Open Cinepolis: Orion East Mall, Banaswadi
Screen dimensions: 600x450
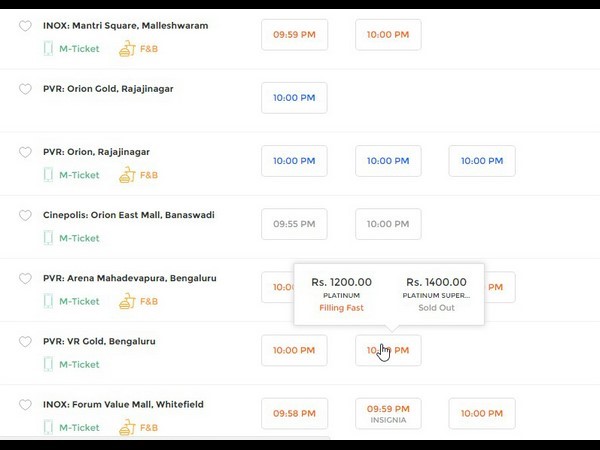129,215
